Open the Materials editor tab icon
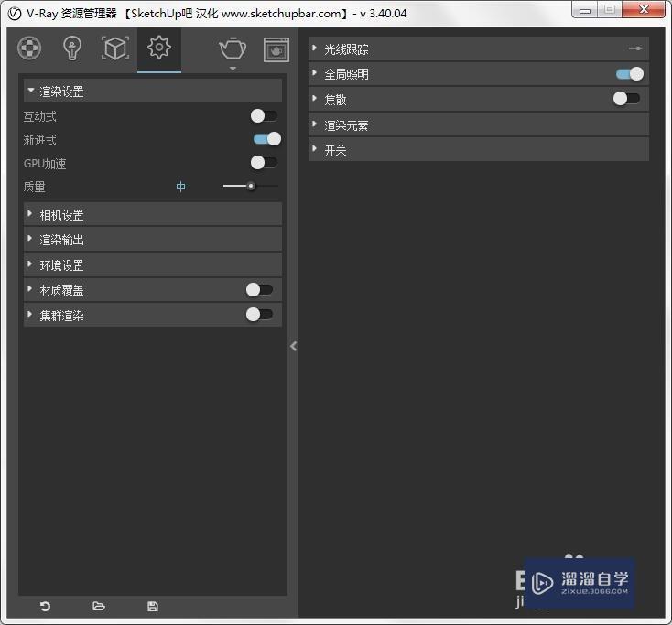Screen dimensions: 672x625 tap(29, 48)
